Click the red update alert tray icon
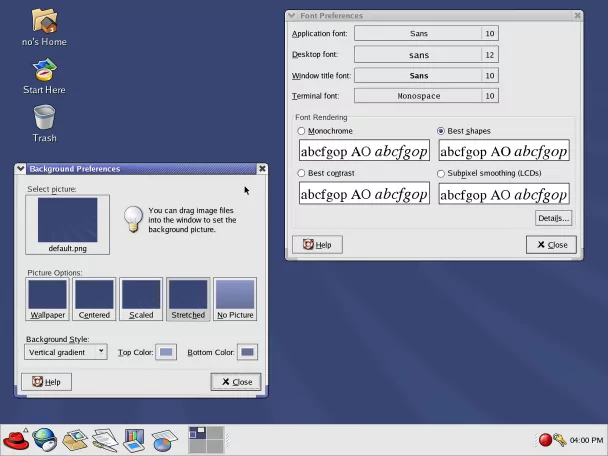The width and height of the screenshot is (608, 456). (x=545, y=440)
